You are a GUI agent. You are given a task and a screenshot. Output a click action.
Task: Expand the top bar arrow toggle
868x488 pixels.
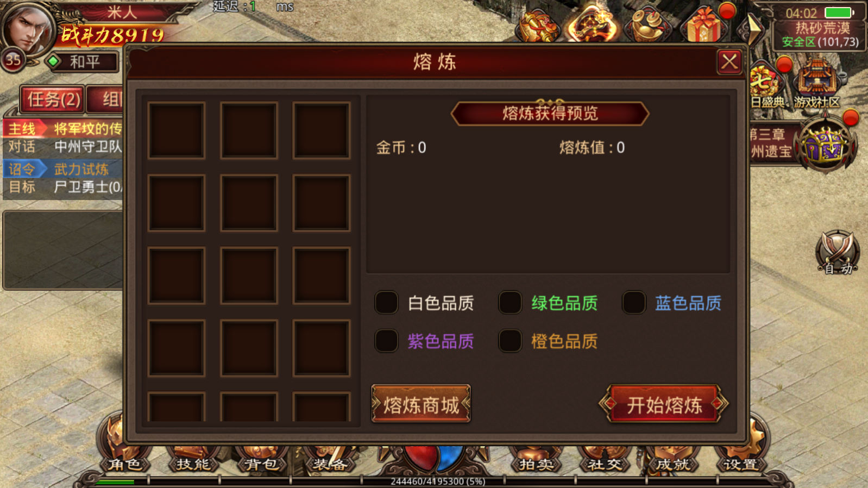pos(754,28)
